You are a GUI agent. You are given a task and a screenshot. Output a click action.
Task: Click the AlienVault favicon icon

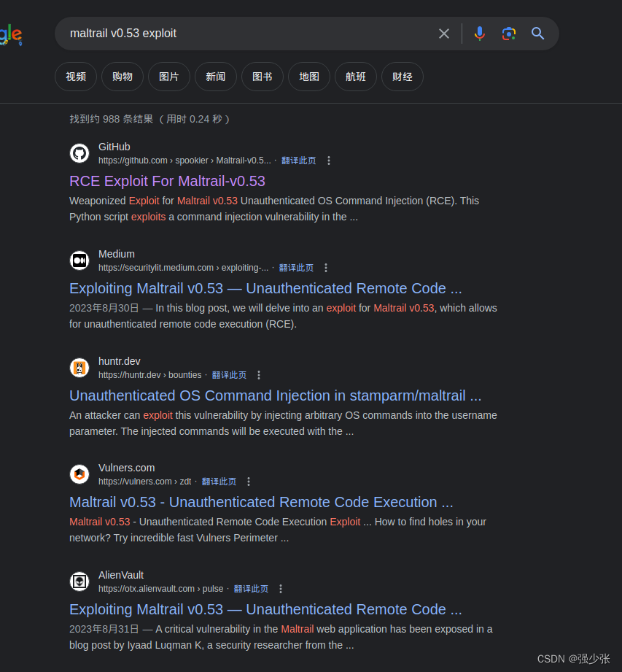(x=79, y=581)
